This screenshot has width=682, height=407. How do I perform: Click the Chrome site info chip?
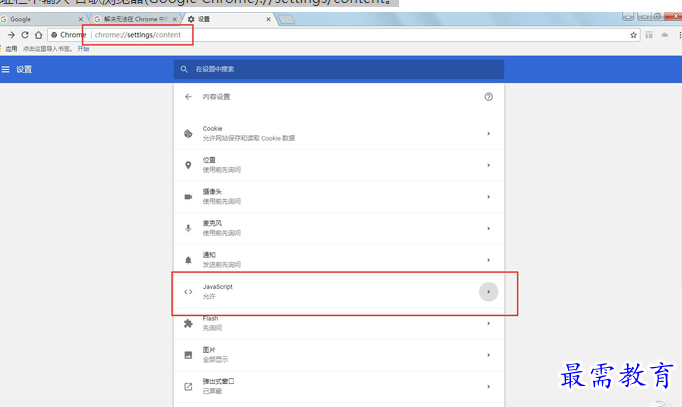click(x=68, y=35)
